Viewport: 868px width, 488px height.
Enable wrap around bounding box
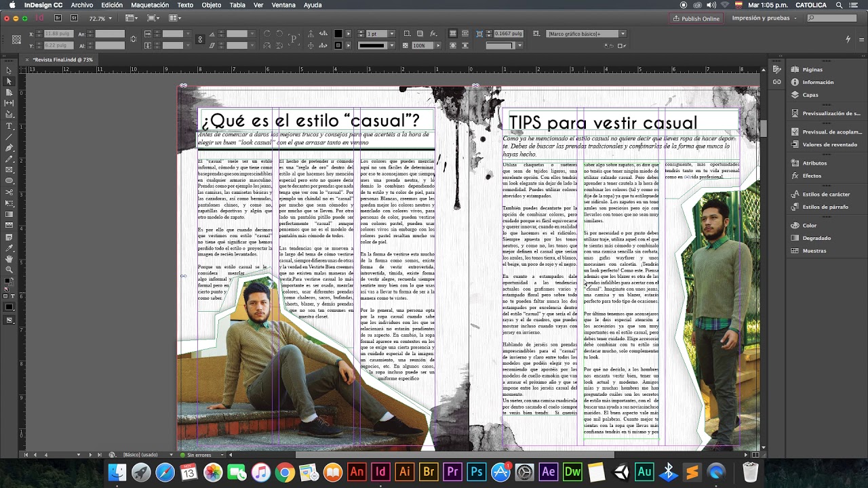point(466,33)
